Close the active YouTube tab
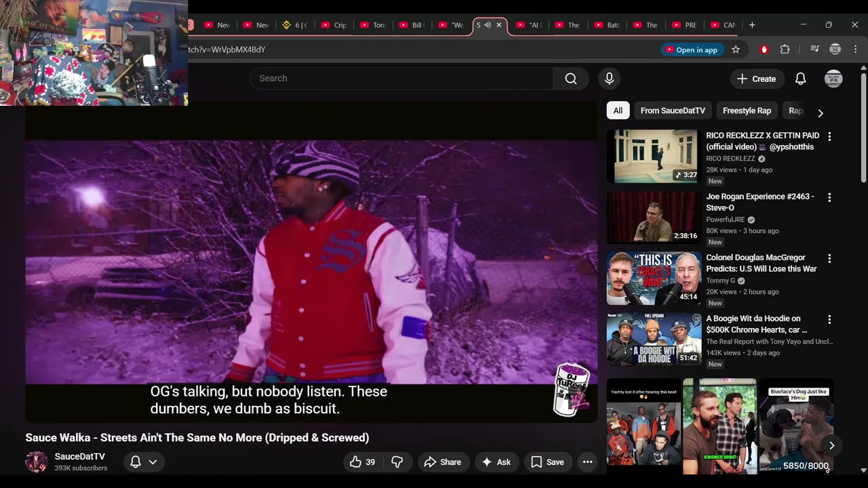This screenshot has width=868, height=488. [499, 25]
